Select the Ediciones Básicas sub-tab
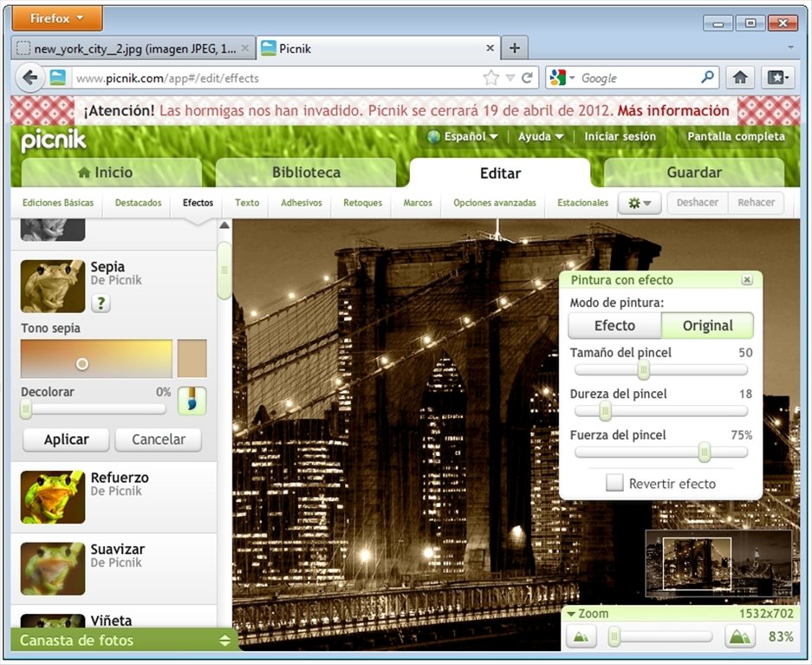The width and height of the screenshot is (812, 665). pyautogui.click(x=58, y=203)
